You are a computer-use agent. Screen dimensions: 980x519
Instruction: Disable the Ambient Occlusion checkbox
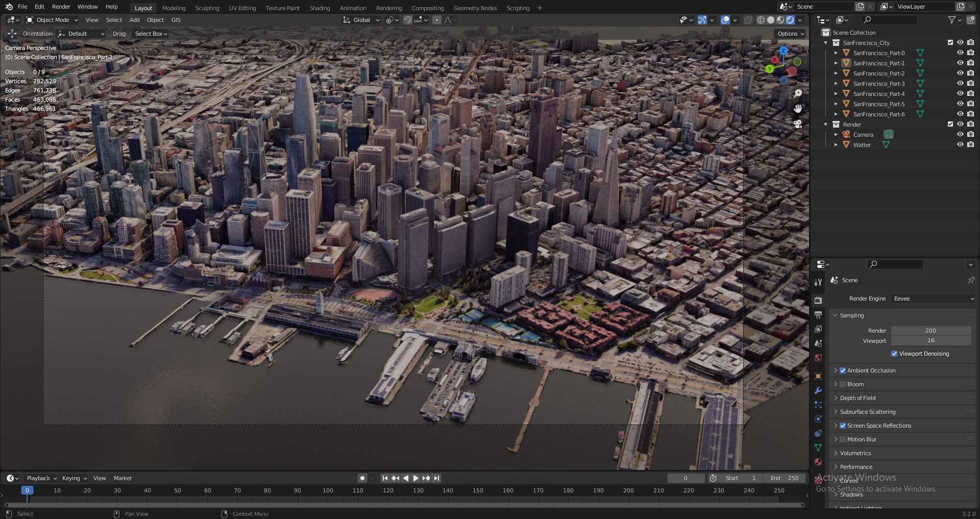pyautogui.click(x=843, y=370)
